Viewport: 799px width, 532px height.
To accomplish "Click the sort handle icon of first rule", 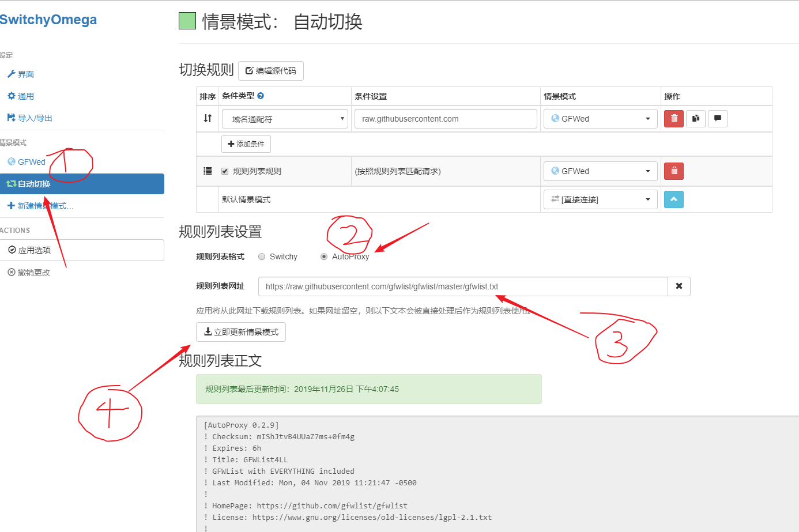I will pos(208,118).
